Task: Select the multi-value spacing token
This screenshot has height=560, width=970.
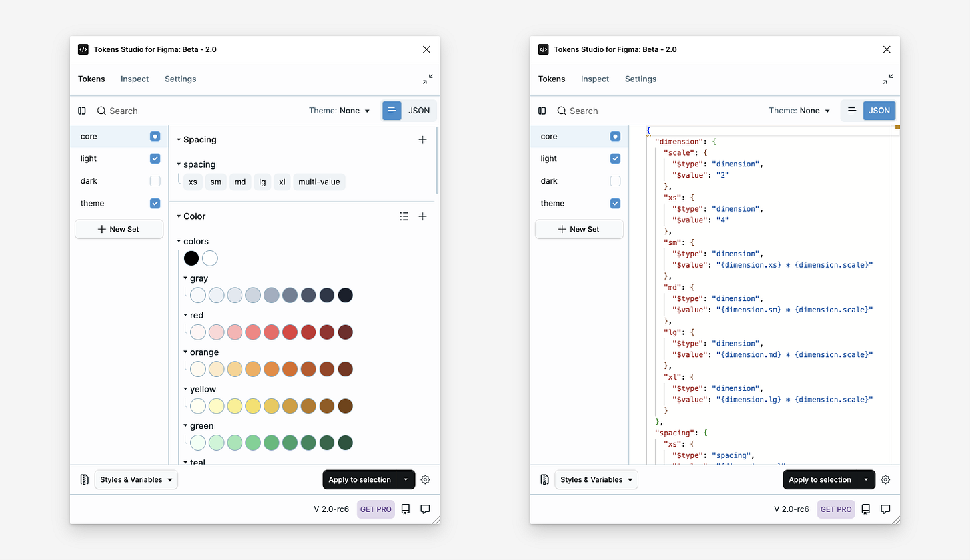Action: [x=319, y=182]
